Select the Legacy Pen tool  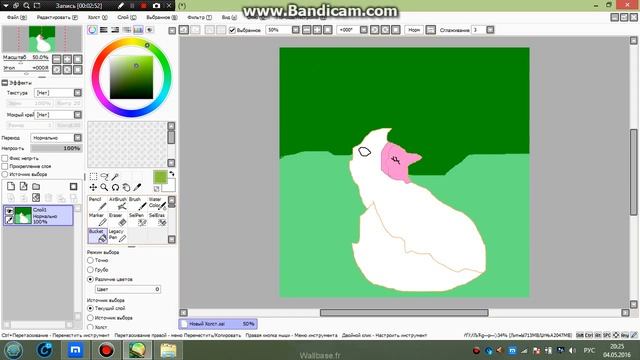tap(118, 236)
